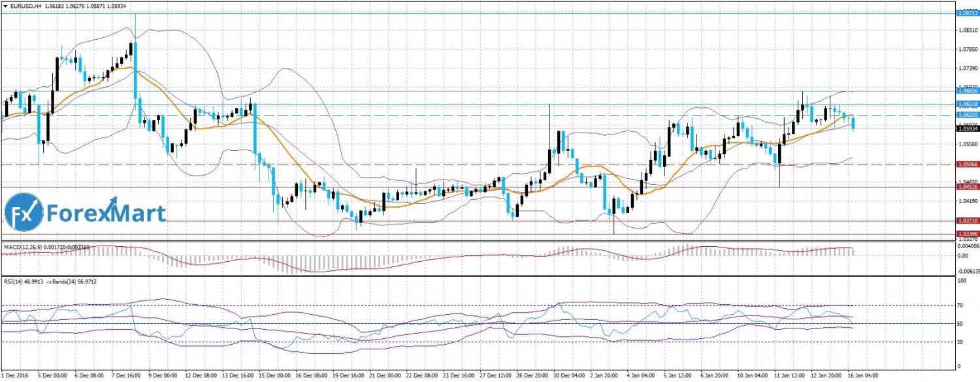Screen dimensions: 980x382
Task: Click the ForexMart watermark text
Action: 106,213
